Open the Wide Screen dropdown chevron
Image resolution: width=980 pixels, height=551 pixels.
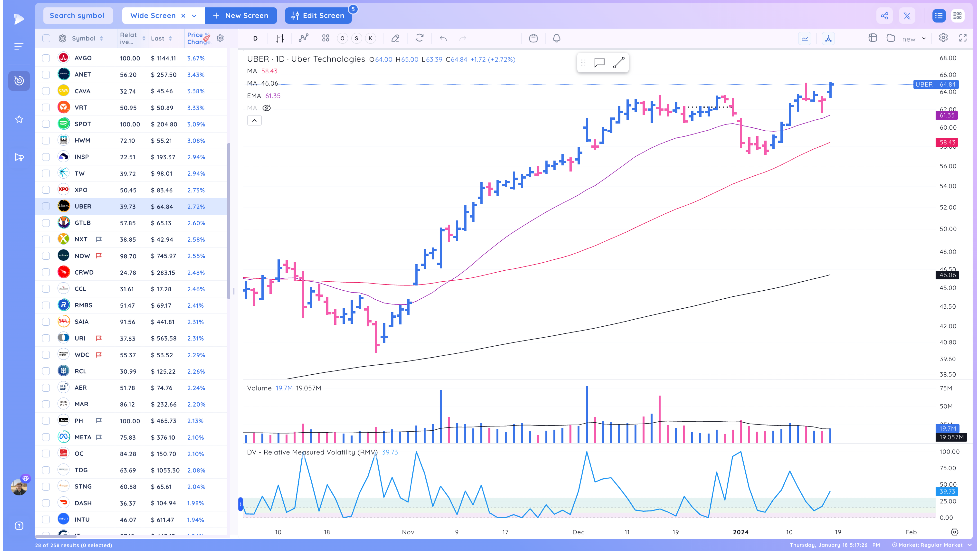point(194,16)
